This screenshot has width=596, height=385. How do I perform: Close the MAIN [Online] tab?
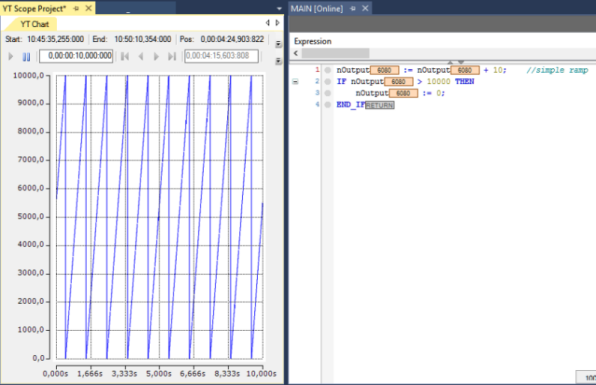pyautogui.click(x=365, y=8)
